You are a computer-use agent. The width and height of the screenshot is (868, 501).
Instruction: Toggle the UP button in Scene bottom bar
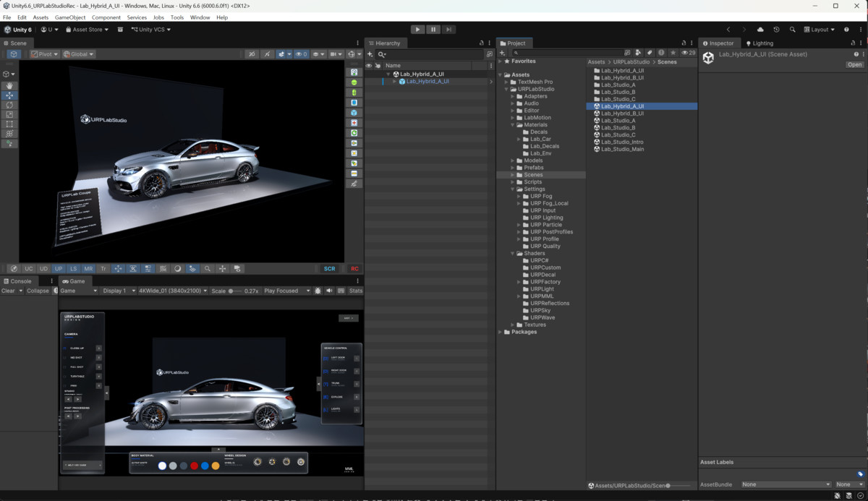coord(59,269)
